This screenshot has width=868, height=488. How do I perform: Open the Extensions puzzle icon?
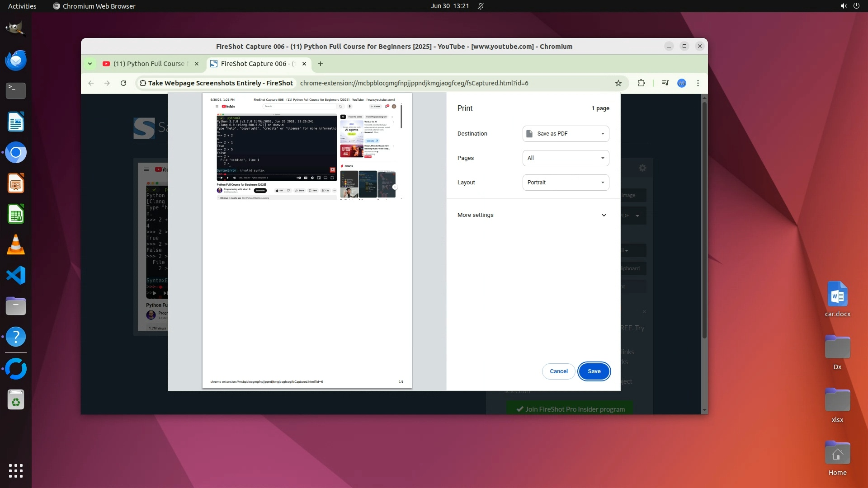click(x=641, y=83)
